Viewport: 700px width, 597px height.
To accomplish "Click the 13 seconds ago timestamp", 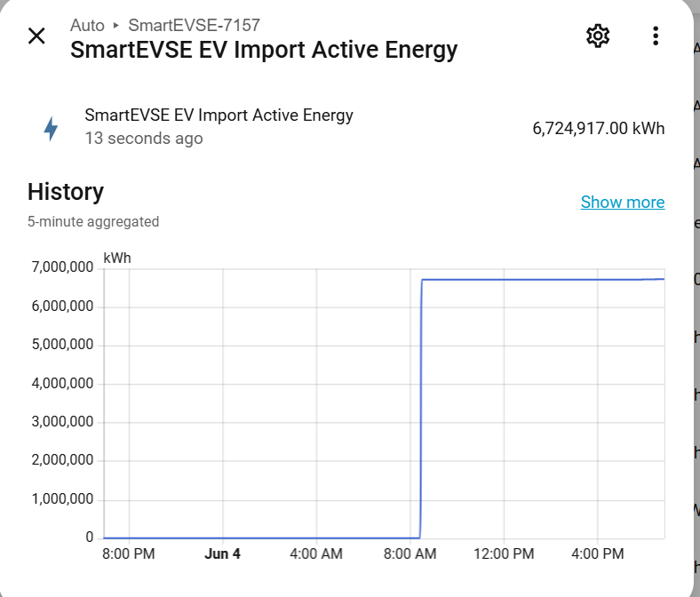I will (x=144, y=139).
